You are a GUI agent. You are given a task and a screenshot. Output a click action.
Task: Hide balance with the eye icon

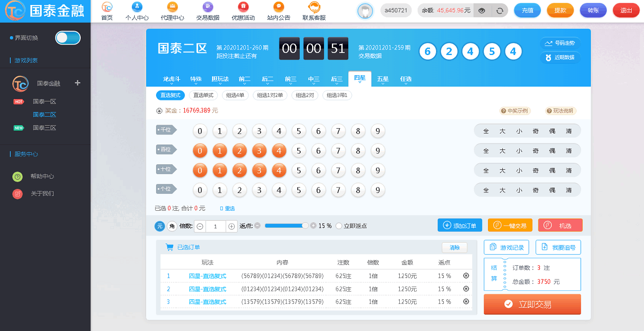[482, 10]
